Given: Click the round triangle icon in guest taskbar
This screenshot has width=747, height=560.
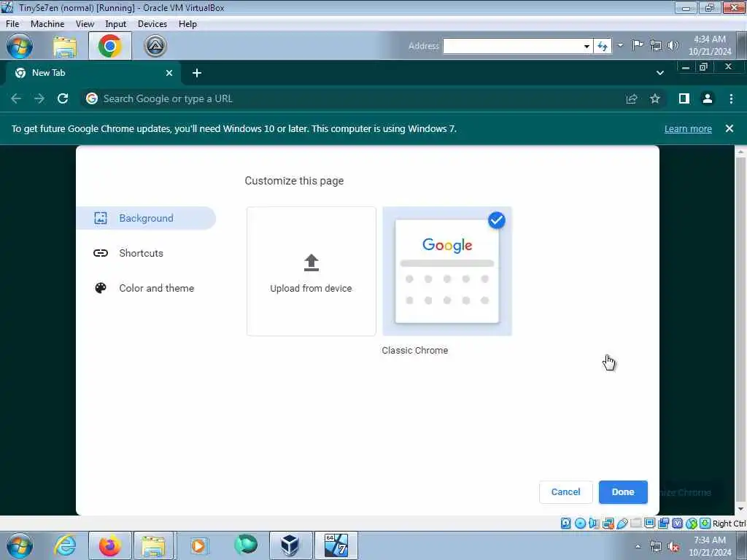Looking at the screenshot, I should click(x=155, y=46).
